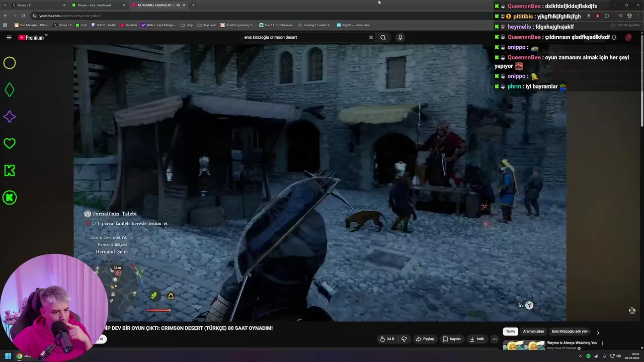Image resolution: width=644 pixels, height=362 pixels.
Task: Open the clock showing 20:34
Action: tap(632, 356)
